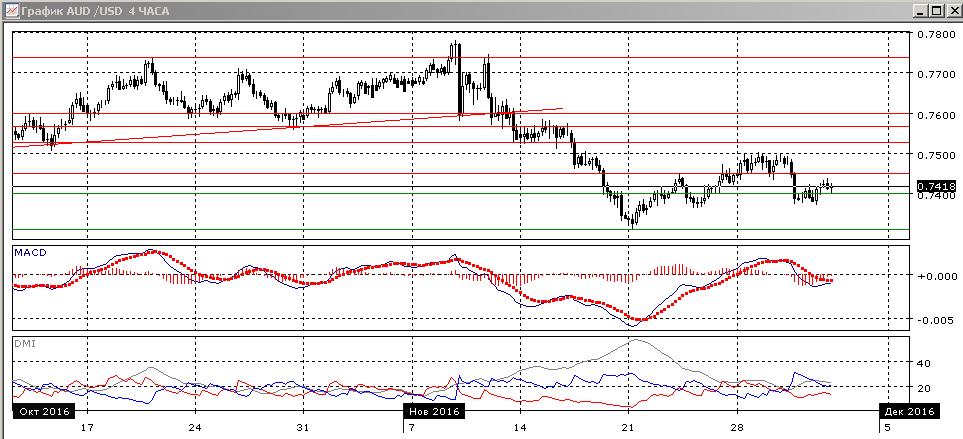Minimize the AUD/USD chart window
Screen dimensions: 963x439
pyautogui.click(x=921, y=10)
